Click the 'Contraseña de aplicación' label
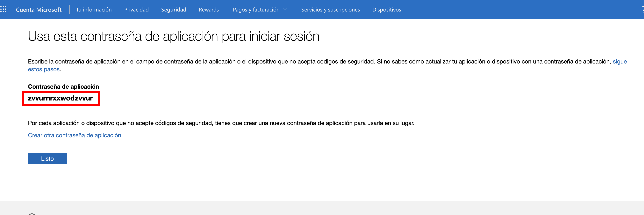 click(63, 87)
